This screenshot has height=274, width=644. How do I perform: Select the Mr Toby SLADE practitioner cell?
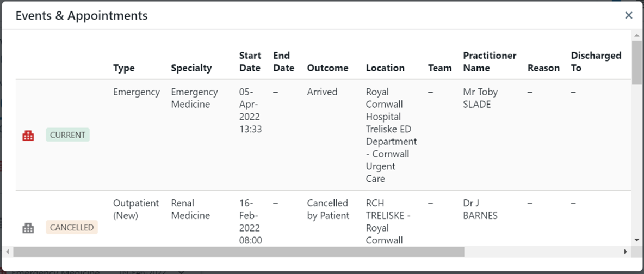click(480, 98)
